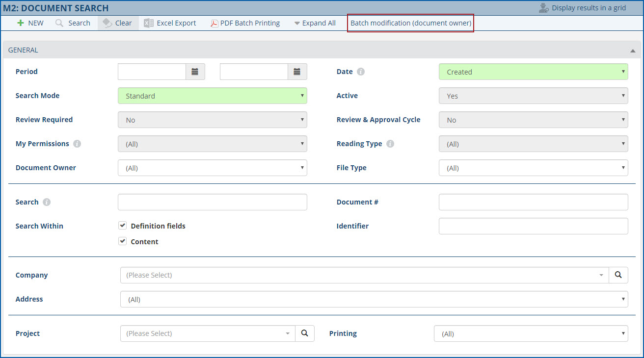Collapse the GENERAL section triangle
The height and width of the screenshot is (358, 644).
[x=633, y=51]
